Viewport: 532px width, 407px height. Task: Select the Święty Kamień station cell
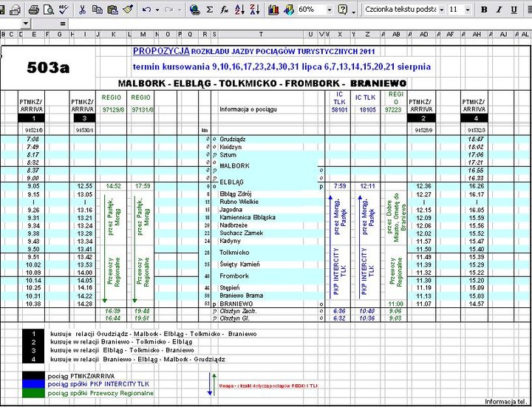coord(239,264)
